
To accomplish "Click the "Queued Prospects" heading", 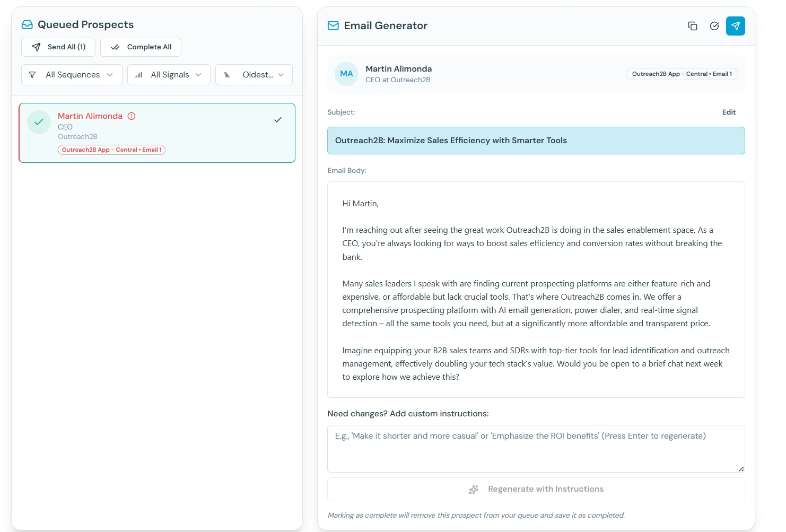I will point(85,24).
